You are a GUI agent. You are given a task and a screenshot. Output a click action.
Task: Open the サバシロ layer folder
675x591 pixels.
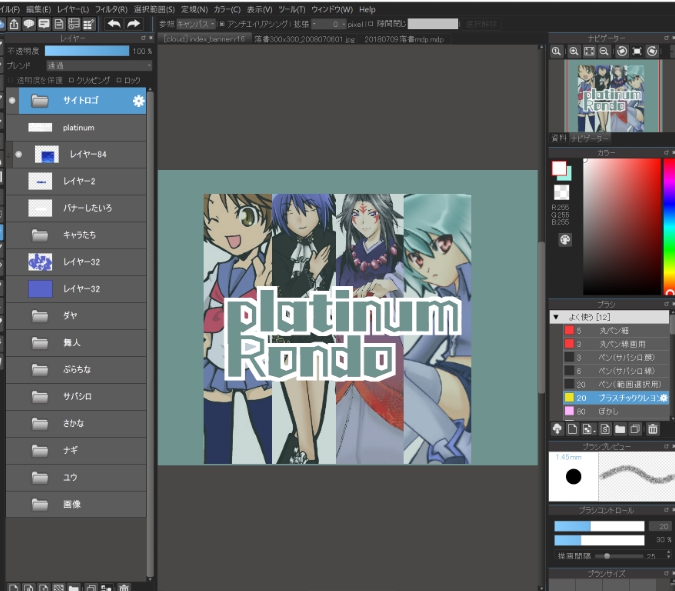[x=40, y=396]
